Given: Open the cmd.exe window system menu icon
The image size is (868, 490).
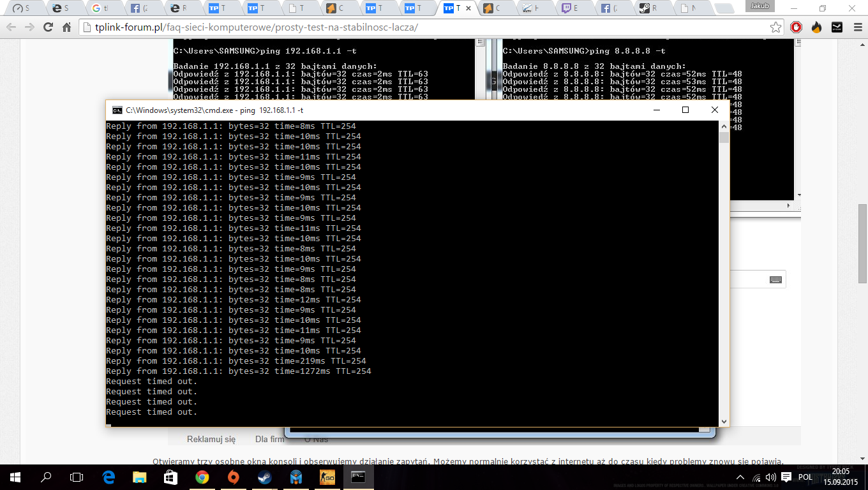Looking at the screenshot, I should (117, 110).
